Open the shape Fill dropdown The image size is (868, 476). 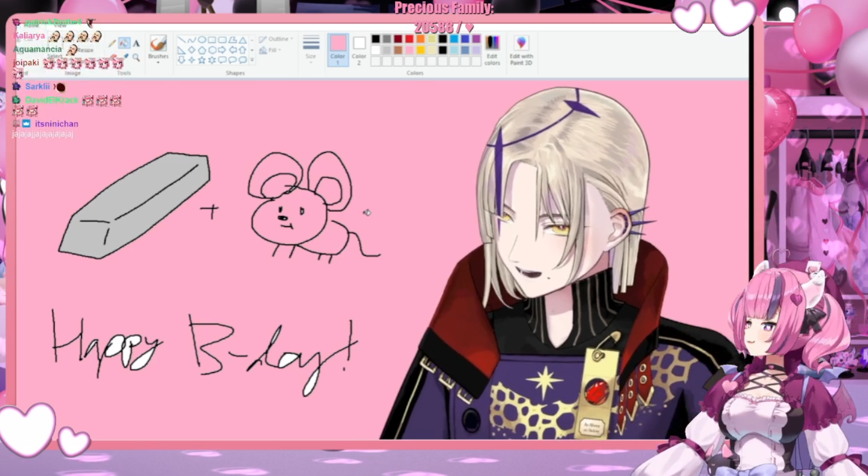pyautogui.click(x=271, y=50)
